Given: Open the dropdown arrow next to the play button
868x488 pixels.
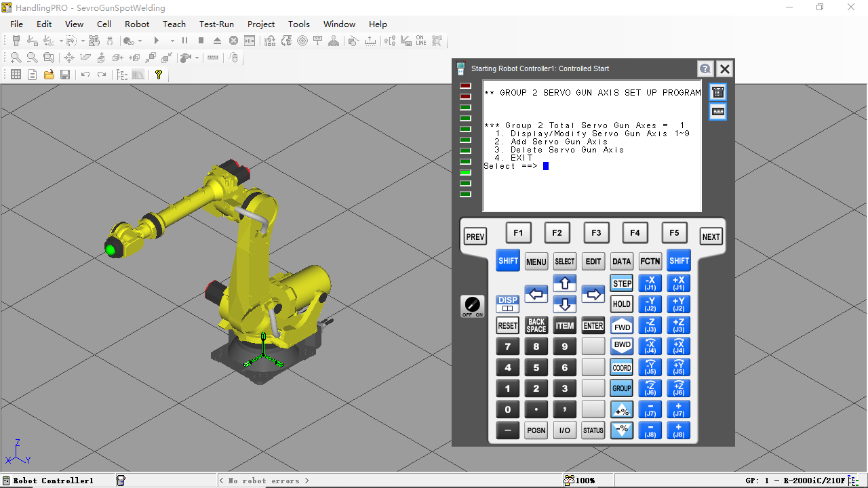Looking at the screenshot, I should (172, 41).
